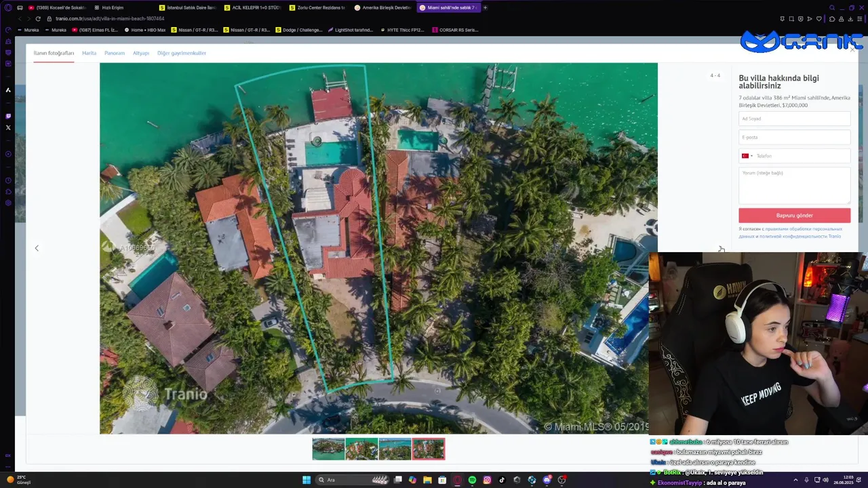
Task: Click into the Telefon field
Action: [x=803, y=156]
